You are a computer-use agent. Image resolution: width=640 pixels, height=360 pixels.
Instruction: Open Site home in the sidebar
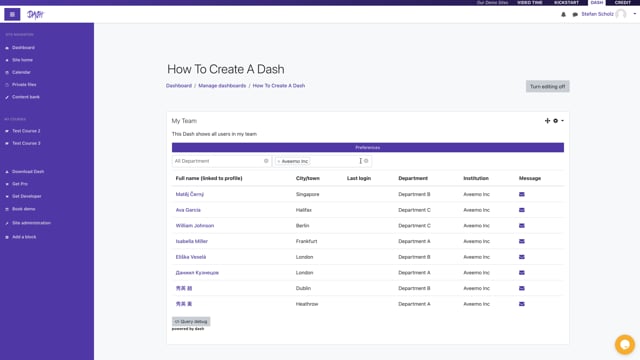coord(22,60)
